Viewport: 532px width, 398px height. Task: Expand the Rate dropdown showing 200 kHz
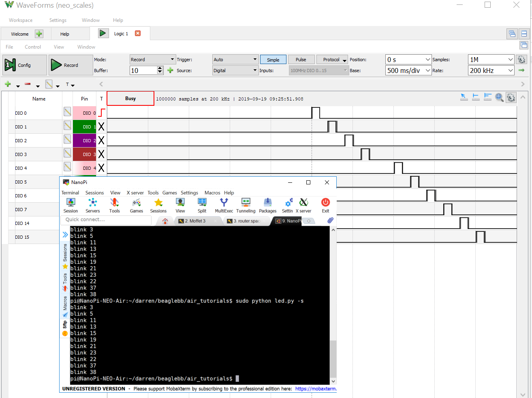pos(491,71)
